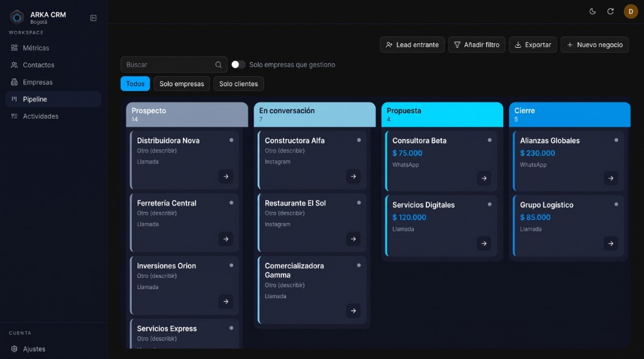Advance Ferretería Central with arrow button
Viewport: 644px width, 359px height.
pos(226,239)
